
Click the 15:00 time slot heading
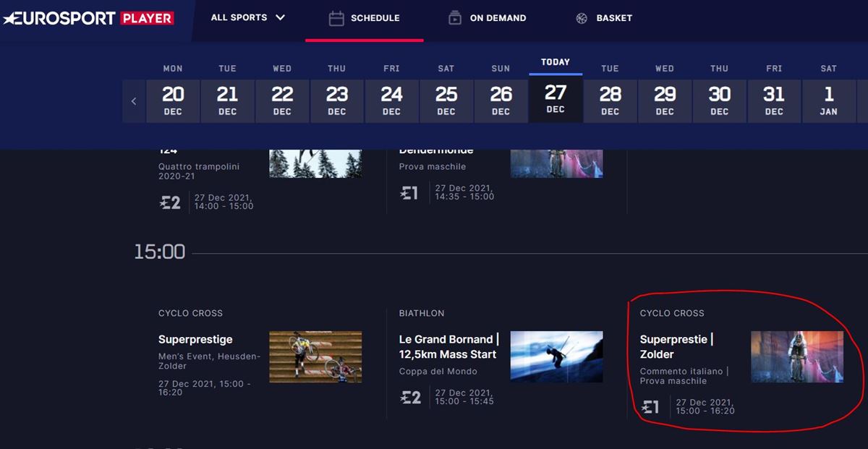point(160,252)
